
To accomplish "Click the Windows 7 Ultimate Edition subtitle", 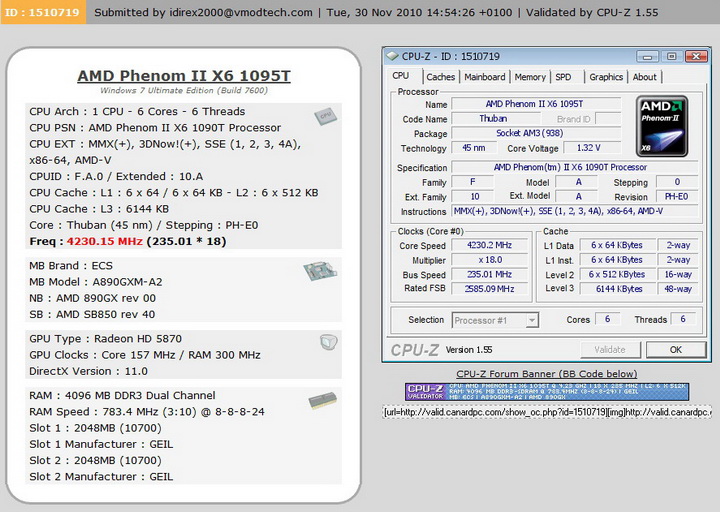I will coord(184,90).
